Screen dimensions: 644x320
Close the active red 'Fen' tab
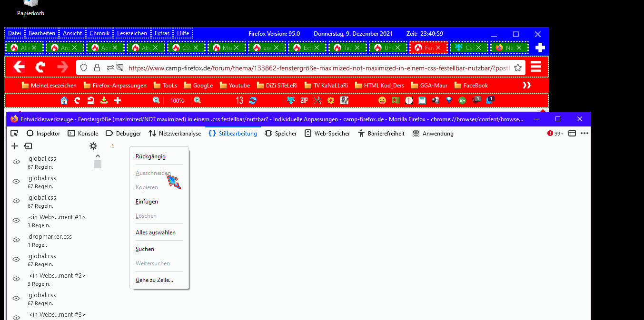point(438,48)
